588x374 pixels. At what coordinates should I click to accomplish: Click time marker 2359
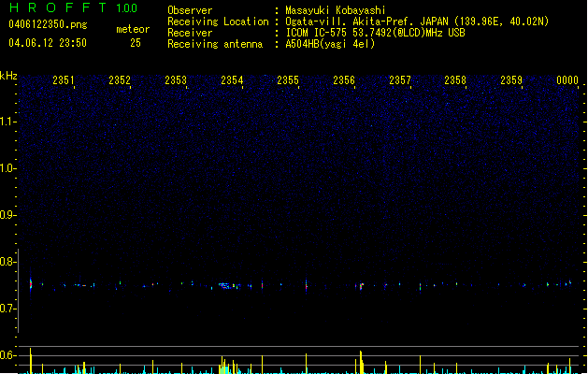tap(511, 79)
